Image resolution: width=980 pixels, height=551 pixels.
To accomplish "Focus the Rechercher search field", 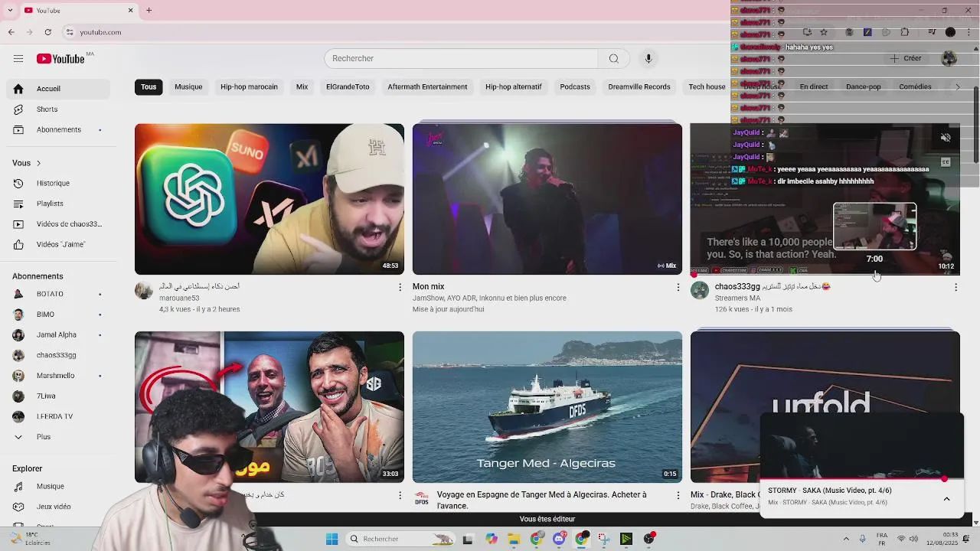I will [x=461, y=59].
